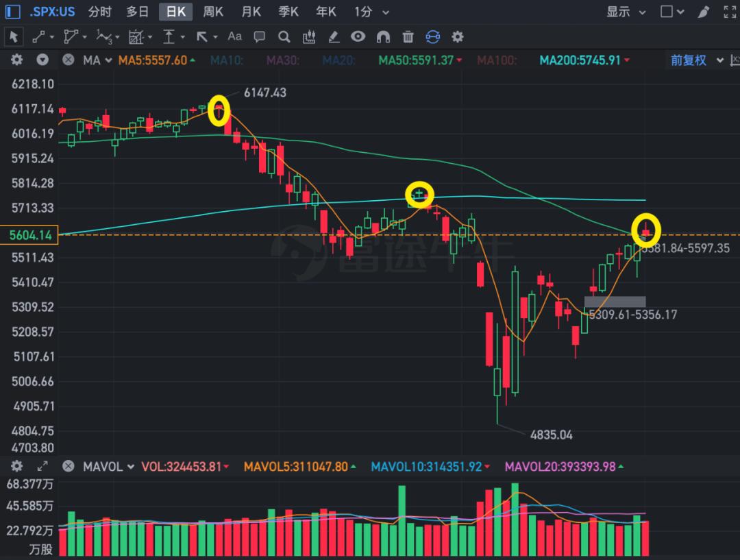
Task: Toggle drawings visibility eye icon
Action: (x=358, y=36)
